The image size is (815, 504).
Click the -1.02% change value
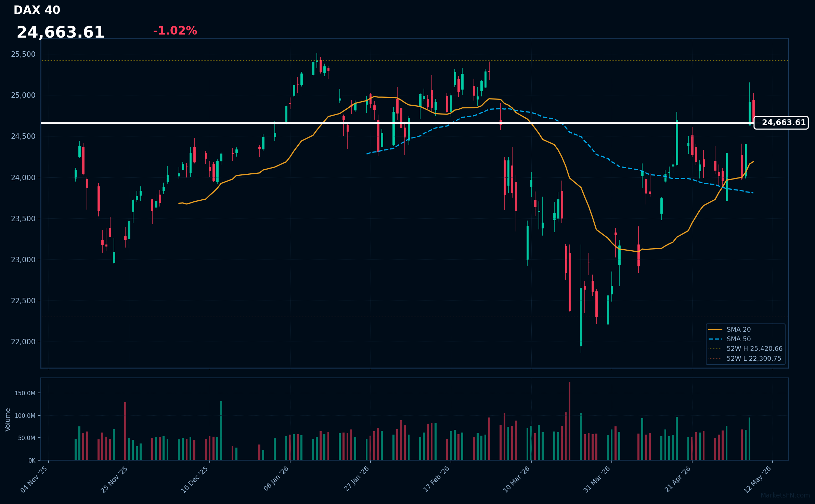[175, 31]
